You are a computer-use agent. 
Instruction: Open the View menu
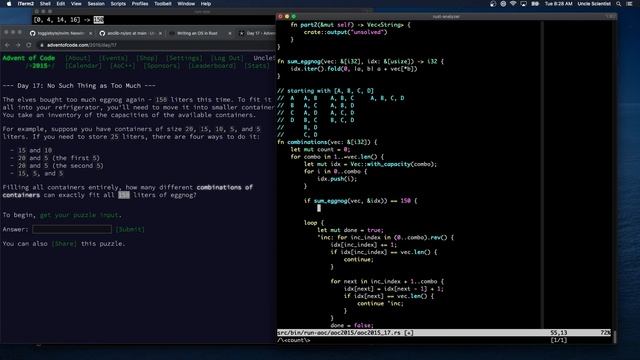click(76, 4)
